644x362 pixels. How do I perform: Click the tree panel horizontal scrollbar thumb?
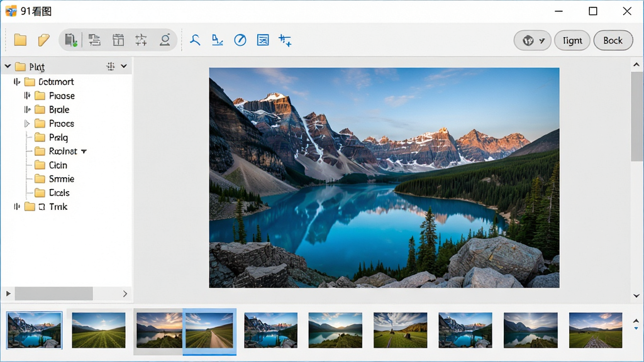coord(54,293)
